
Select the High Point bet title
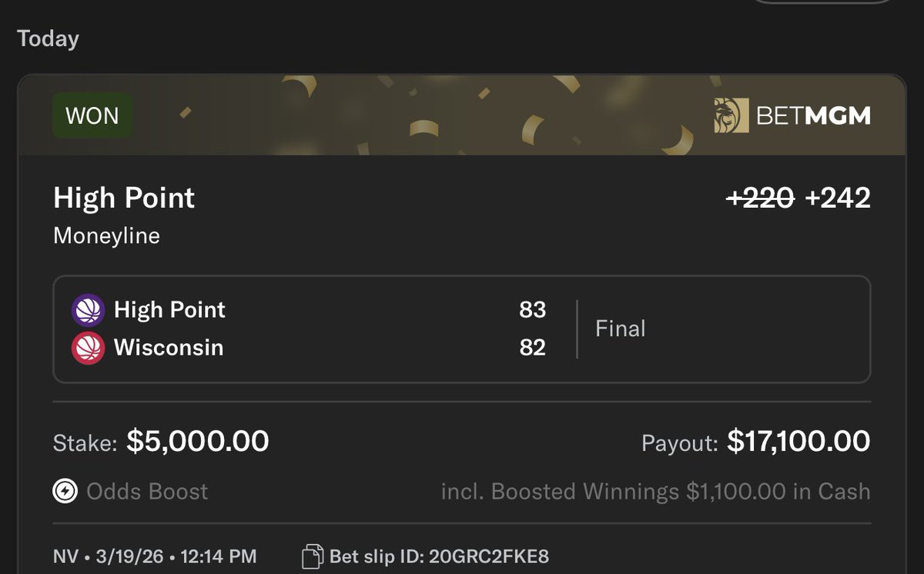click(x=124, y=199)
